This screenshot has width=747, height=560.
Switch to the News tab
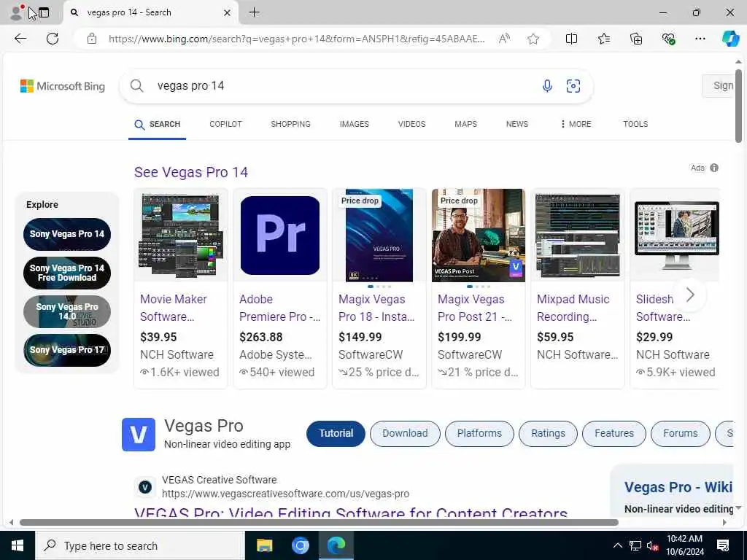(517, 124)
